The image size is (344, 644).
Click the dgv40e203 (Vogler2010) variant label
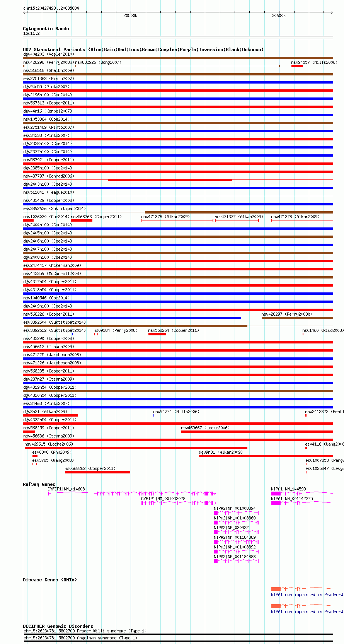coord(48,54)
